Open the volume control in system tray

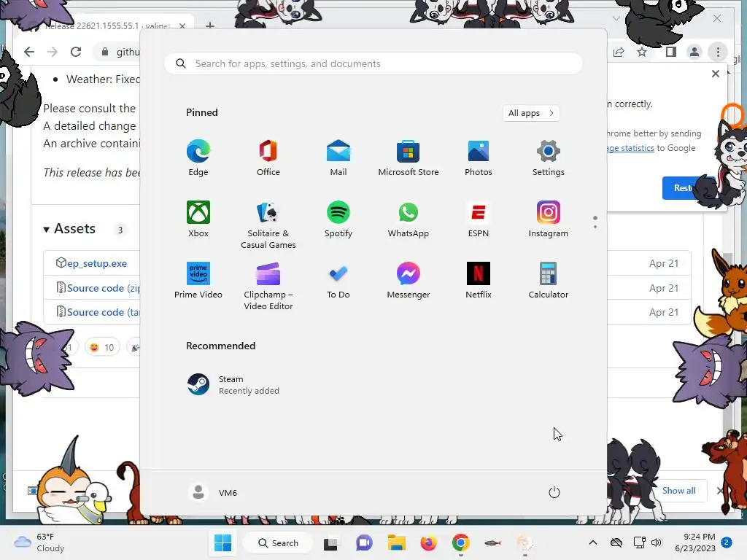click(657, 542)
